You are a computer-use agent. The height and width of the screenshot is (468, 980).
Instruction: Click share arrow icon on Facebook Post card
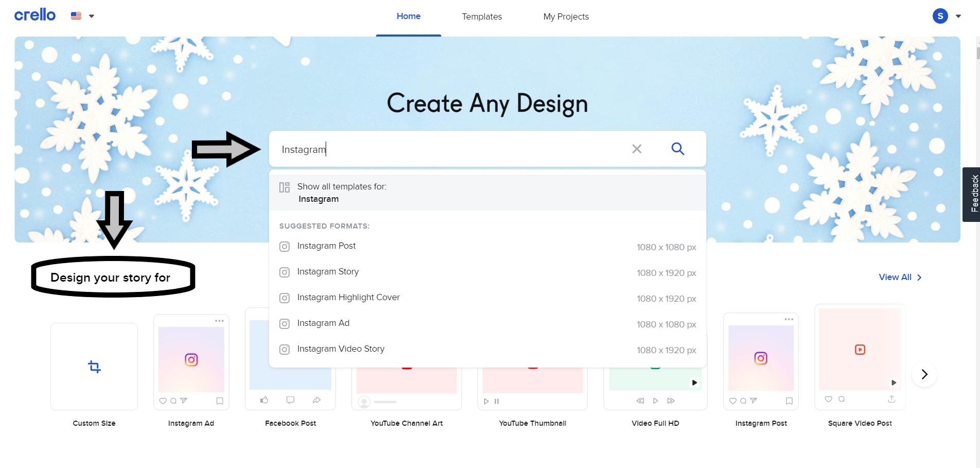click(x=317, y=400)
